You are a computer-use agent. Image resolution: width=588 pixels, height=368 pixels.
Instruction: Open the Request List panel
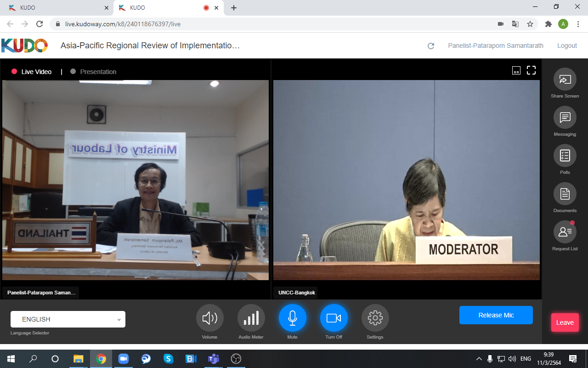click(565, 232)
